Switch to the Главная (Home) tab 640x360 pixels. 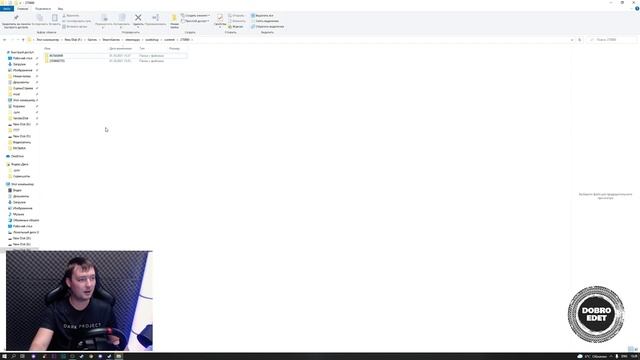(x=22, y=9)
